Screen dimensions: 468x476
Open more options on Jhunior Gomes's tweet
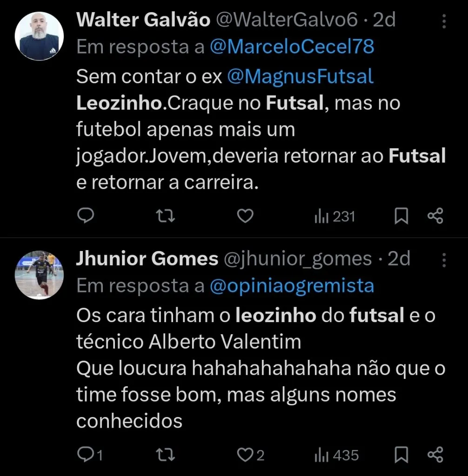pos(444,259)
